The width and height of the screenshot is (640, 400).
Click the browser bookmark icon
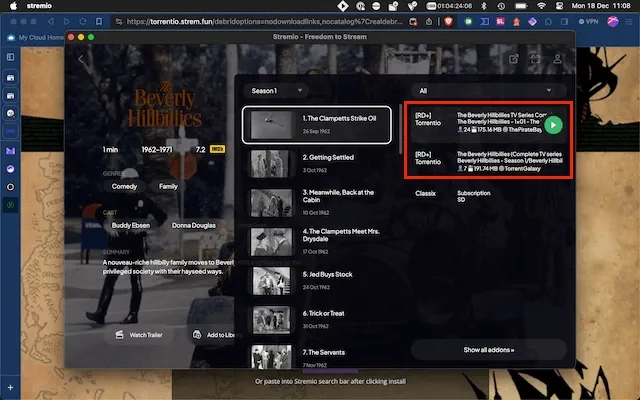coord(99,22)
